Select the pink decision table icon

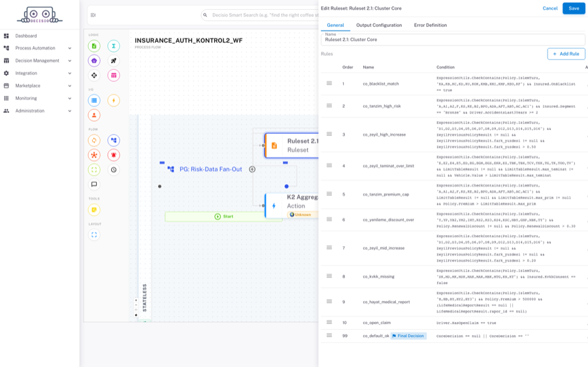pyautogui.click(x=114, y=75)
